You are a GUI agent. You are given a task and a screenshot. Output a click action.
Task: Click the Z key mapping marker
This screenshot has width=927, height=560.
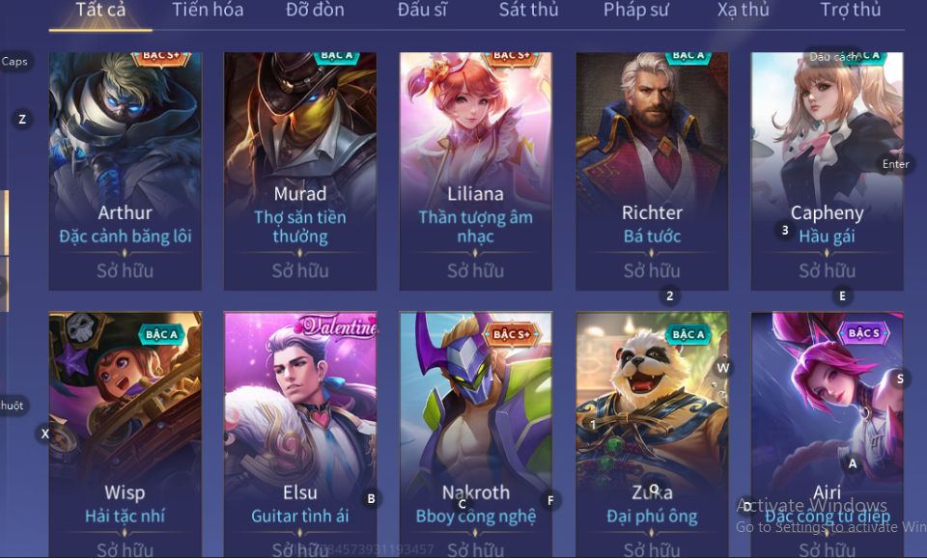click(22, 120)
